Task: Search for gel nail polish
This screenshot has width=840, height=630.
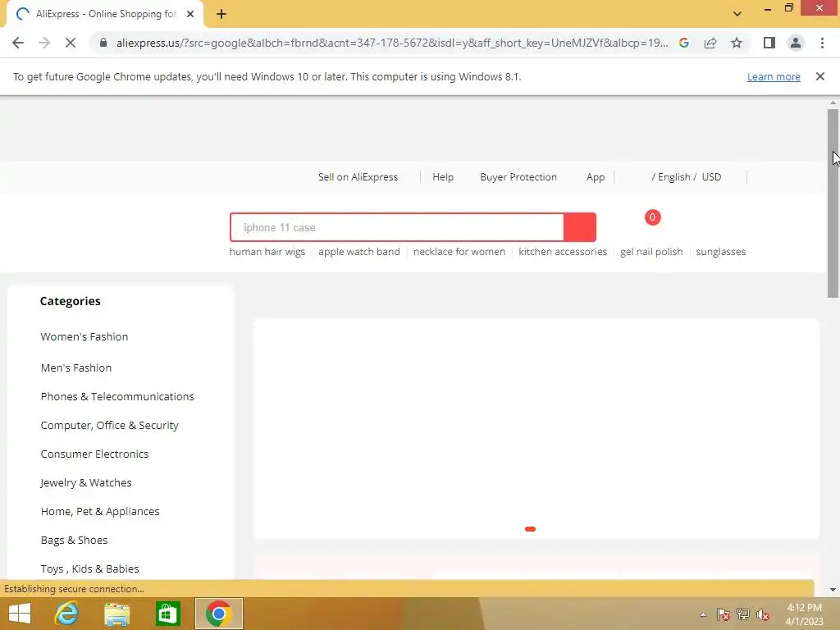Action: (x=651, y=252)
